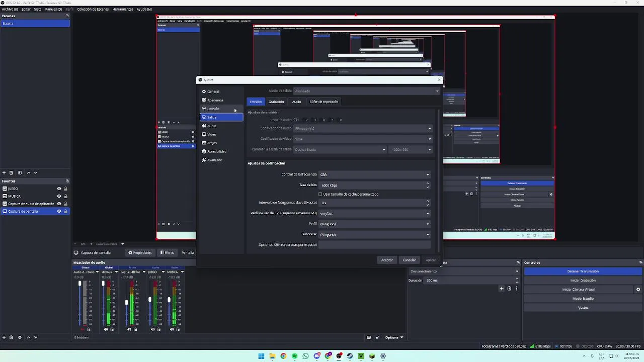
Task: Undock the Controles panel icon
Action: [640, 262]
